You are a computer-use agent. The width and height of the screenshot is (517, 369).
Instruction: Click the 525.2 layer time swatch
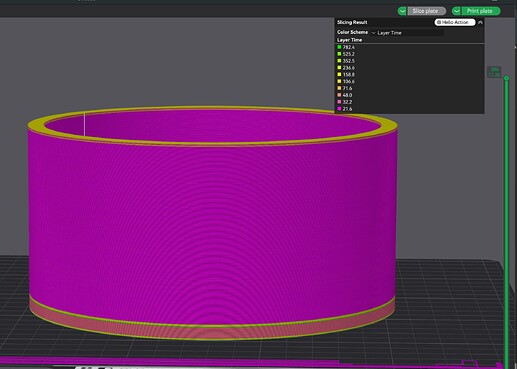[339, 54]
